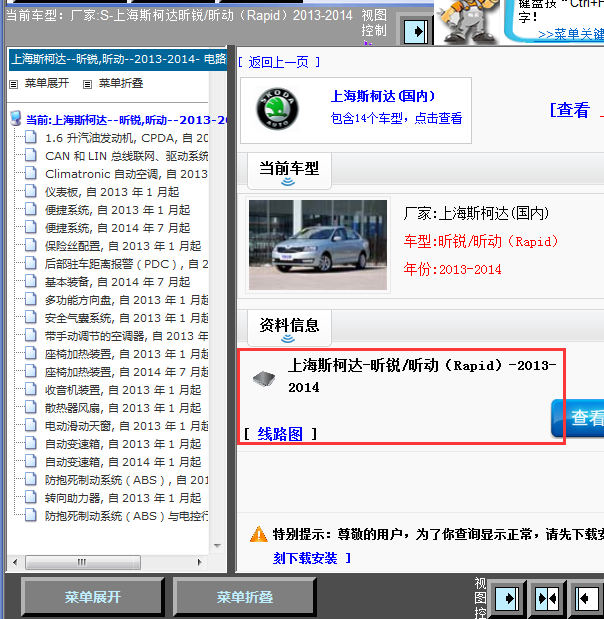Click document icon beside 转向助力器
The width and height of the screenshot is (604, 619).
click(30, 497)
